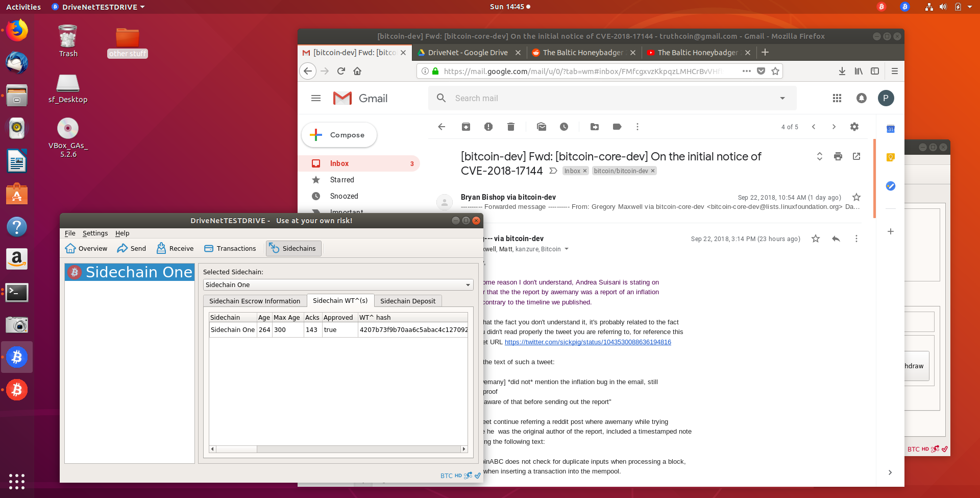
Task: Select the 'other stuff' desktop folder
Action: 128,43
